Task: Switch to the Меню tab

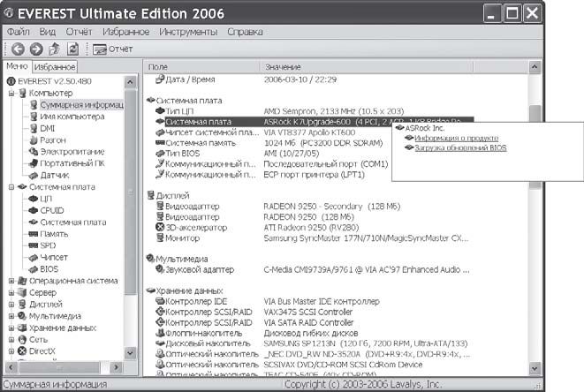Action: pos(17,66)
